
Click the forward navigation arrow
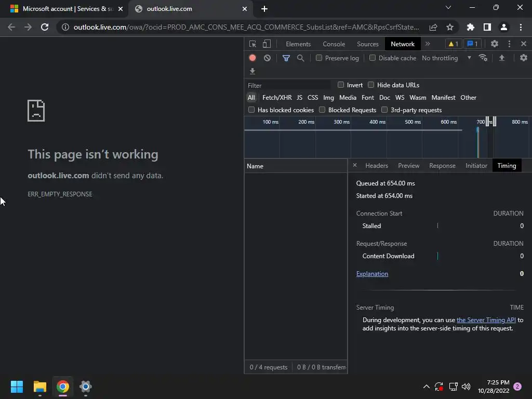[28, 27]
